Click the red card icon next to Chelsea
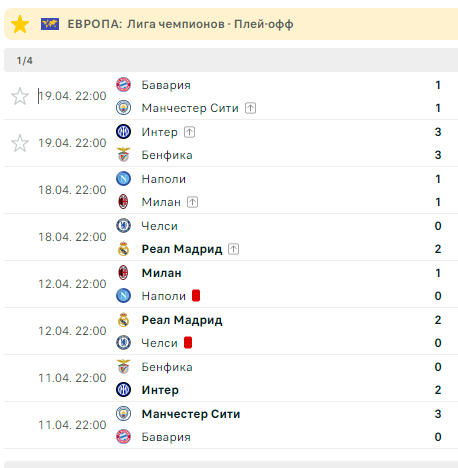458x468 pixels. (x=188, y=343)
